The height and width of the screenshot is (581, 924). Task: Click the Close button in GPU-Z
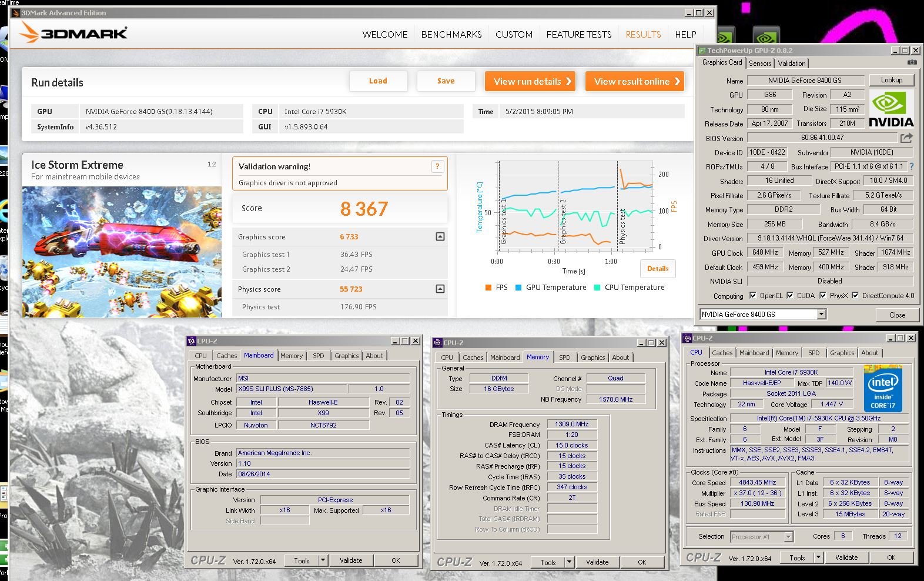pos(898,315)
